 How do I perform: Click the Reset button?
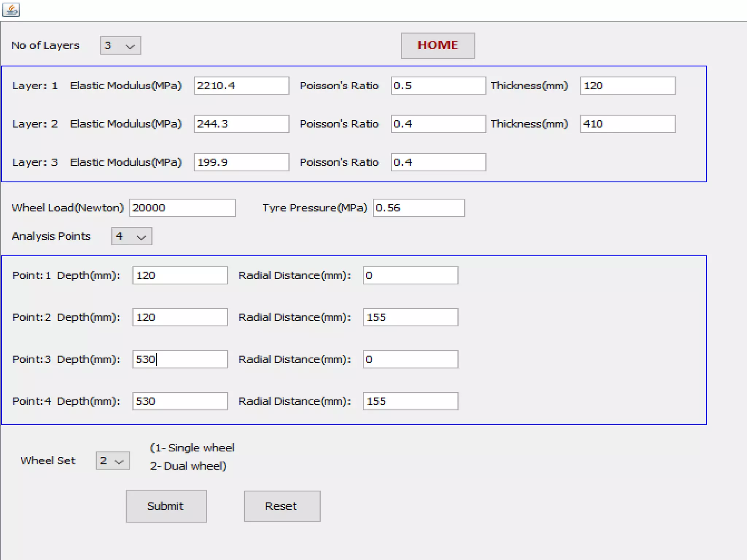tap(282, 506)
